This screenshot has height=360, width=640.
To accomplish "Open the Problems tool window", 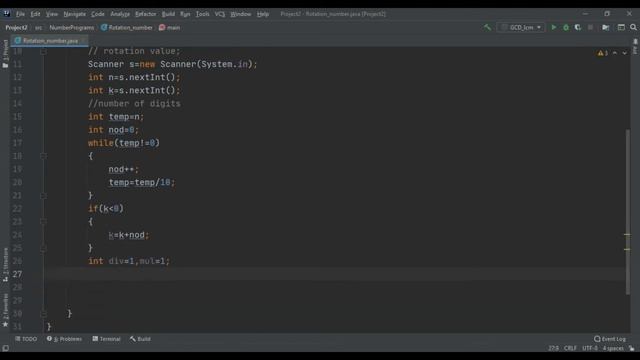I will [64, 339].
